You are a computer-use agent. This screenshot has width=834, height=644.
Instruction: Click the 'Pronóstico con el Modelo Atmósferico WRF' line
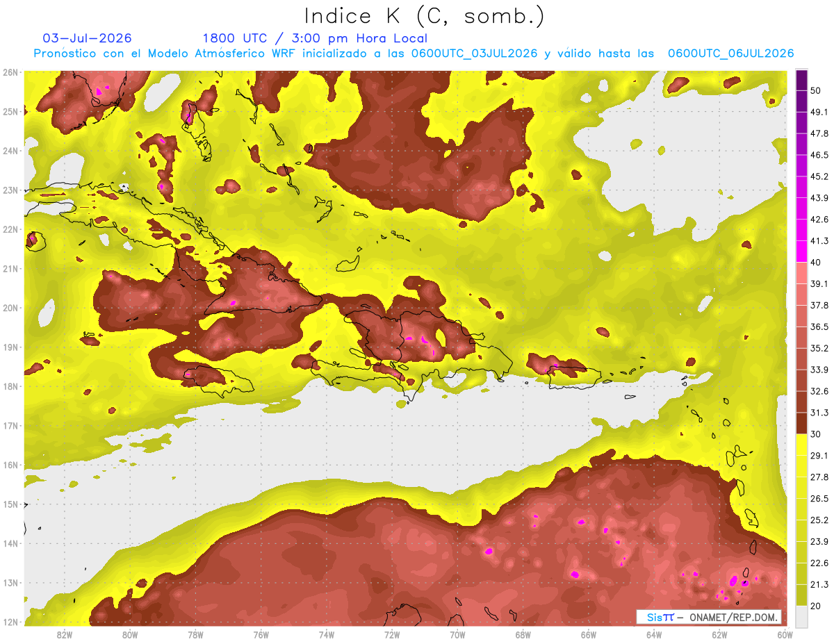[x=414, y=53]
